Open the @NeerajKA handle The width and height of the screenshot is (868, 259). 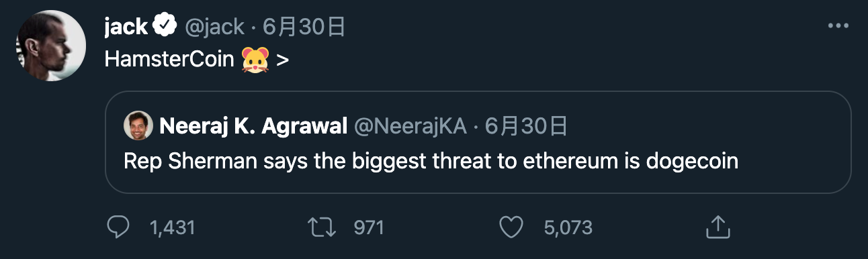[x=409, y=125]
